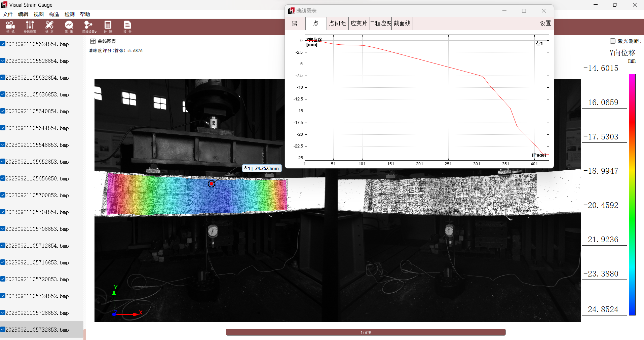
Task: Open the 帮助 menu
Action: (x=85, y=14)
